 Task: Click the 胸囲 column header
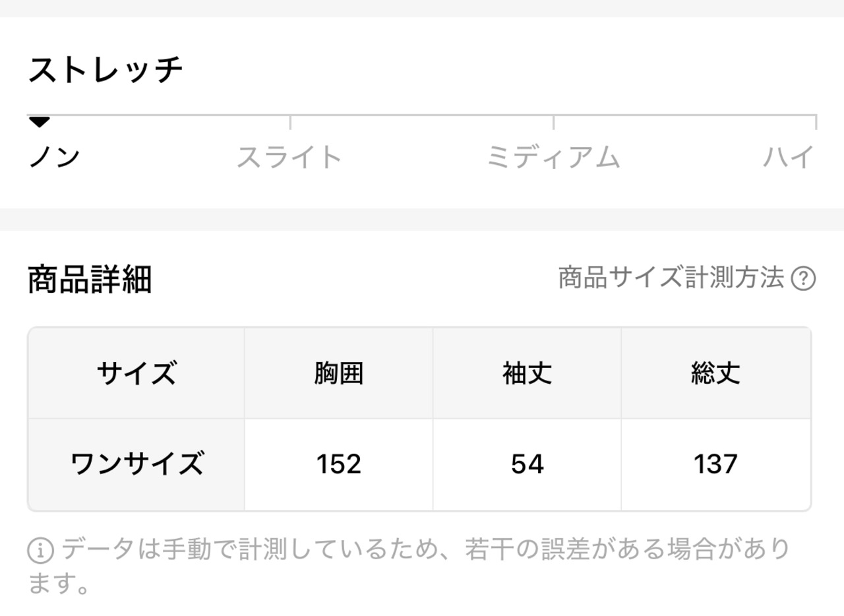(x=339, y=374)
